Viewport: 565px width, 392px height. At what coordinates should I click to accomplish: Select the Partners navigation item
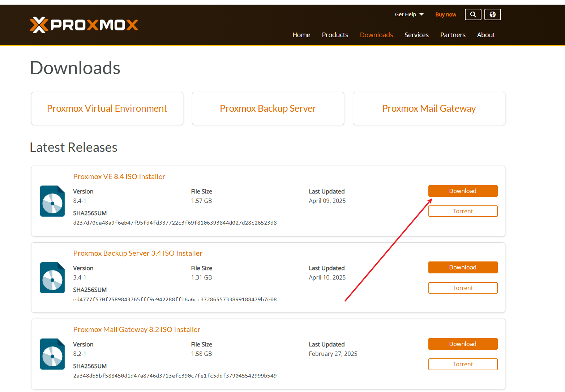453,35
